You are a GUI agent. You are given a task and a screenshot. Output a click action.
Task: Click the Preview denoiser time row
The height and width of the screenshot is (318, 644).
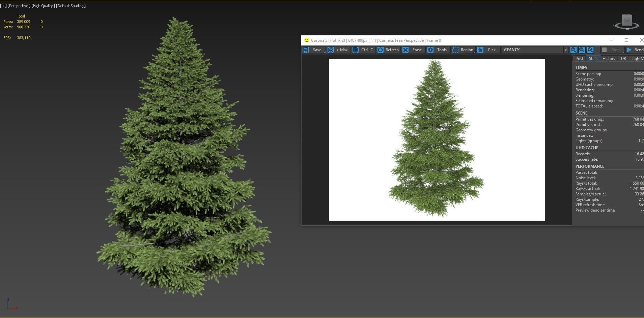[610, 210]
